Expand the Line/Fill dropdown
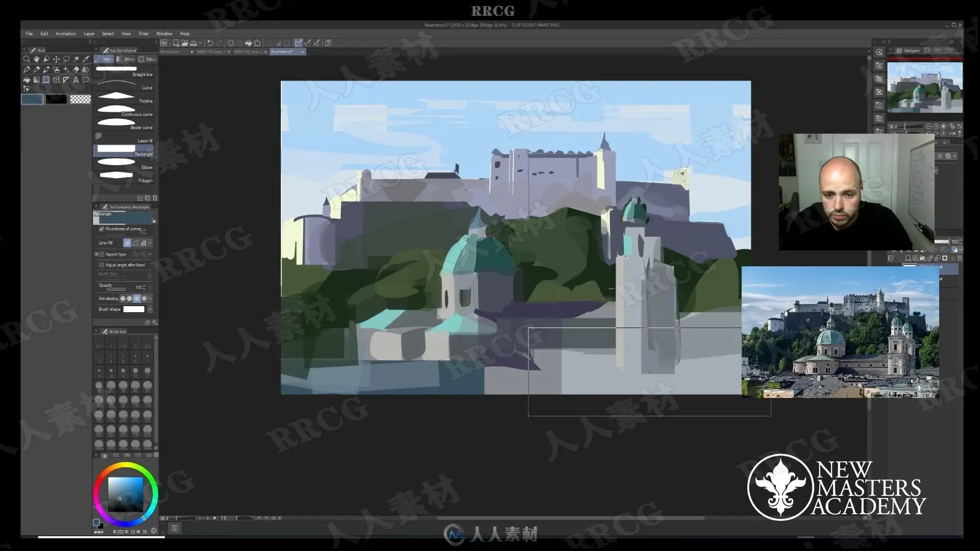This screenshot has width=980, height=551. pos(150,243)
